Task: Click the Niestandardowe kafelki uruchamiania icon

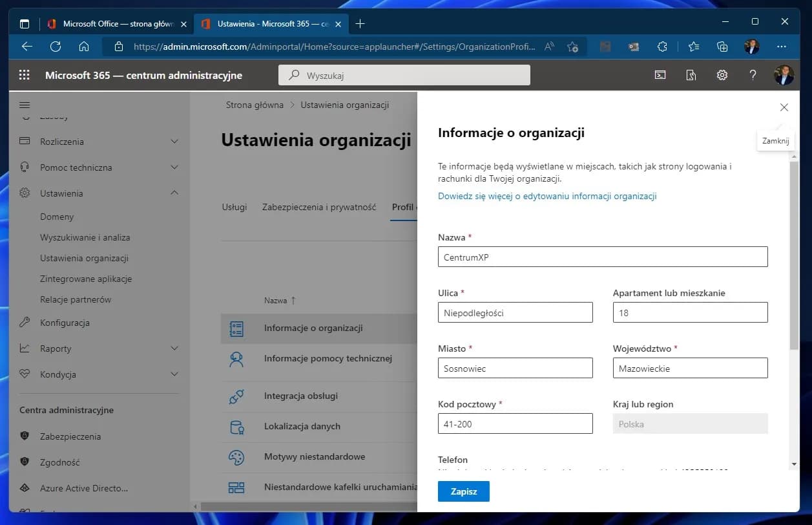Action: click(x=237, y=487)
